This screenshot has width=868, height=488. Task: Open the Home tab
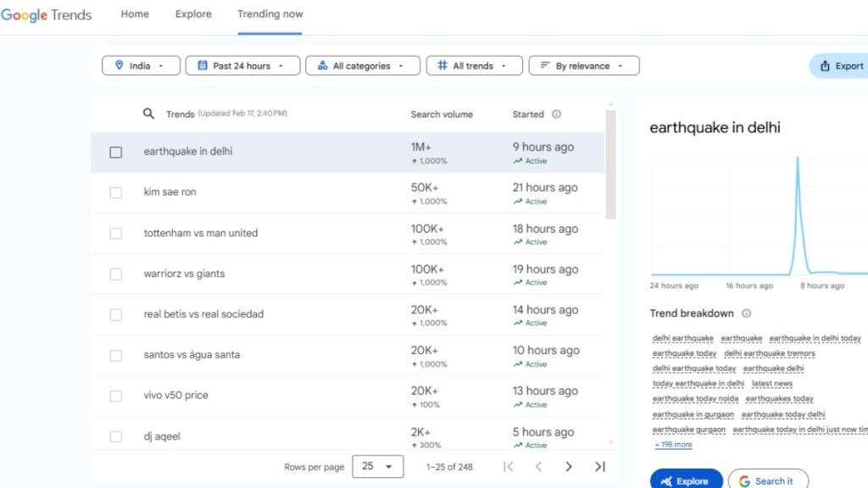[135, 14]
